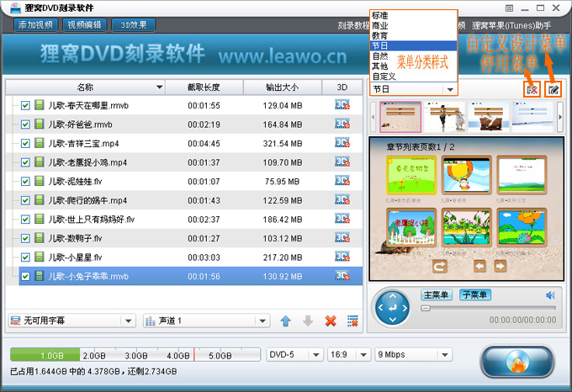Click the 老鹰捉小鸡 chapter thumbnail in preview

[411, 227]
